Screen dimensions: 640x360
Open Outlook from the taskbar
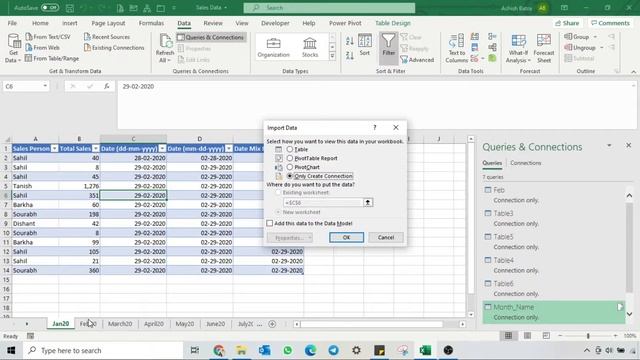point(264,350)
